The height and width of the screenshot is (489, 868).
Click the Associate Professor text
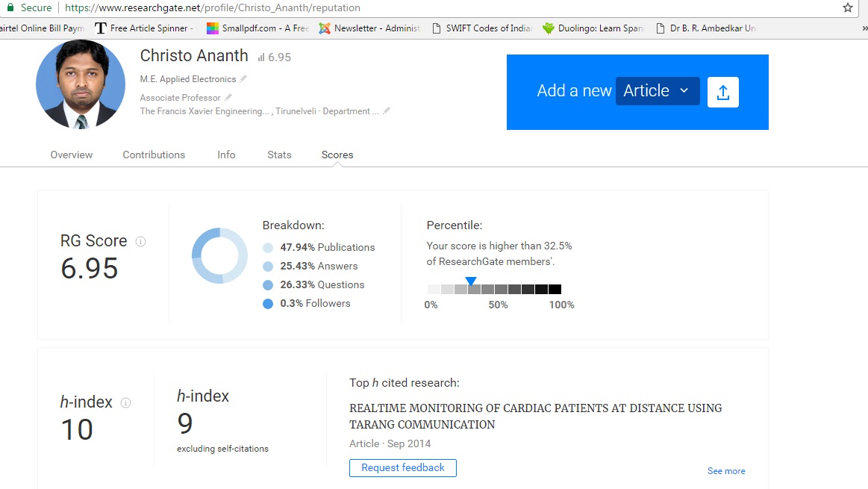[x=180, y=98]
